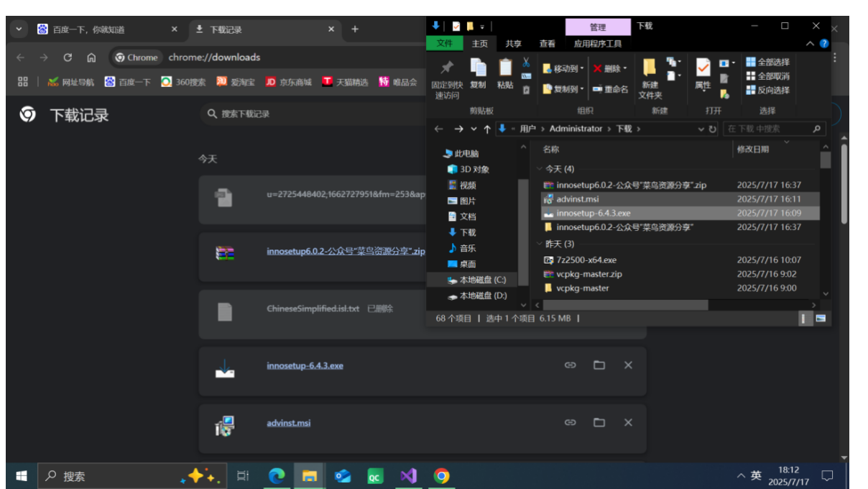Click 反向选择 invert selection in ribbon
Screen dimensions: 868x489
click(x=767, y=90)
